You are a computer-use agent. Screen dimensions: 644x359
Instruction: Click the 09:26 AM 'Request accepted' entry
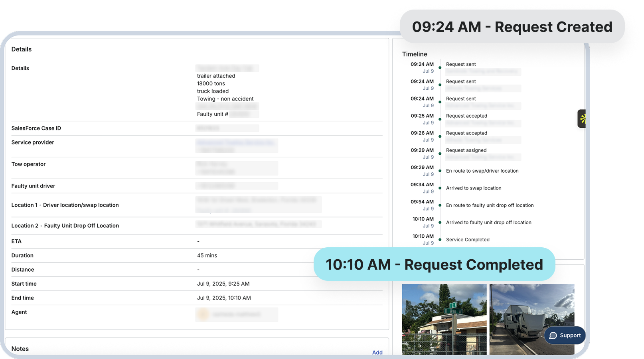[x=466, y=133]
